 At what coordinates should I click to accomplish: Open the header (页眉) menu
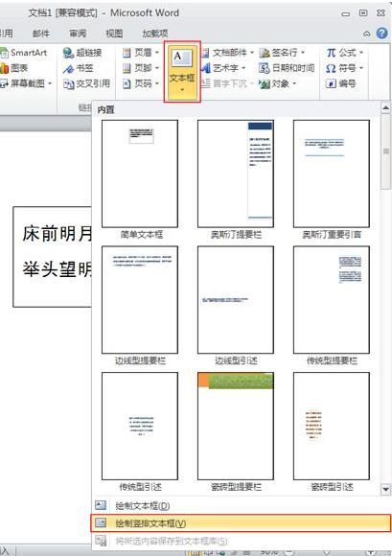point(141,53)
